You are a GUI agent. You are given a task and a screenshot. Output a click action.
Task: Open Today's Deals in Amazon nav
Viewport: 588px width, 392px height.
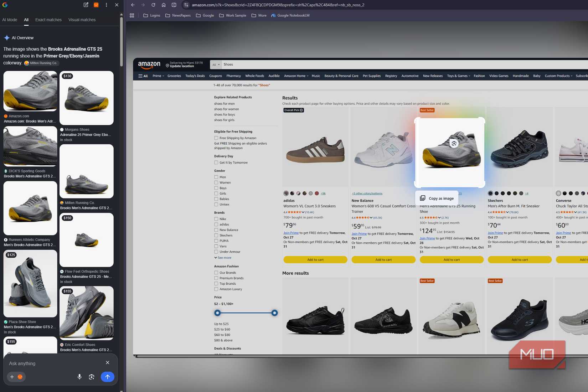[x=195, y=76]
